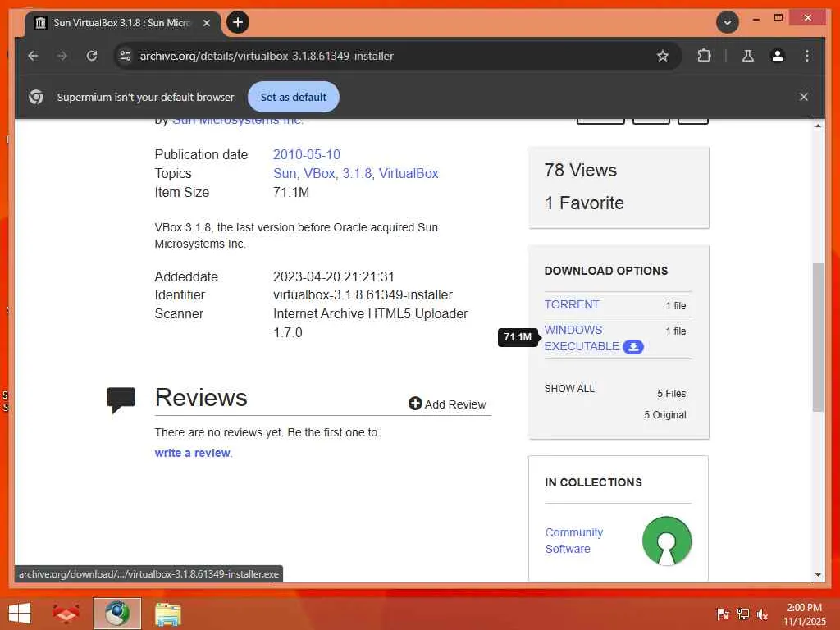The width and height of the screenshot is (840, 630).
Task: Click the Supermium logo in infobar
Action: [36, 97]
